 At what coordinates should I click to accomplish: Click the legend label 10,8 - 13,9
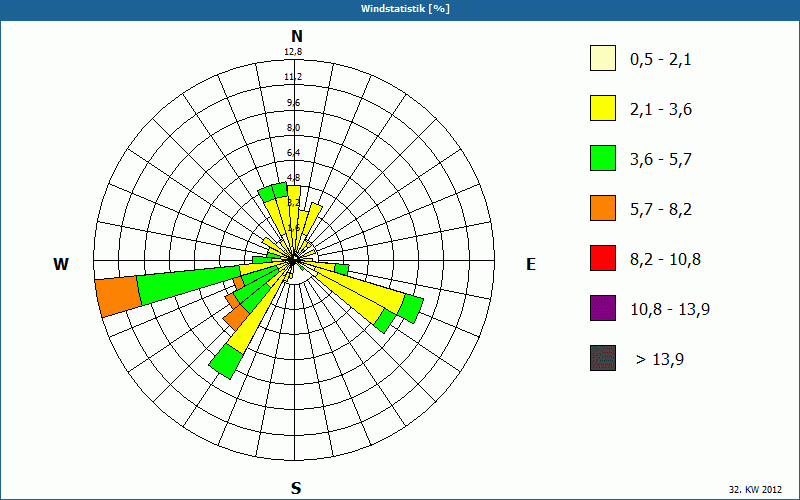(670, 310)
